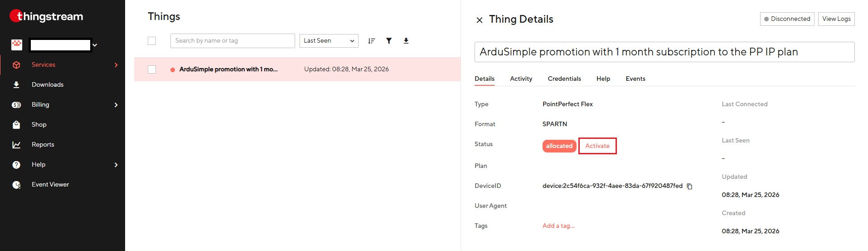The height and width of the screenshot is (251, 868).
Task: Open the Event Viewer sidebar icon
Action: pos(16,185)
